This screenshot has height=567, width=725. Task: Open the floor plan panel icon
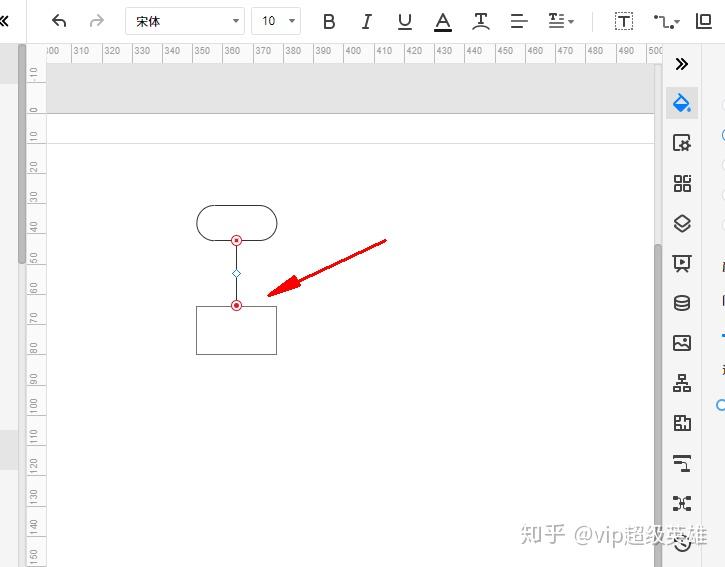point(682,423)
